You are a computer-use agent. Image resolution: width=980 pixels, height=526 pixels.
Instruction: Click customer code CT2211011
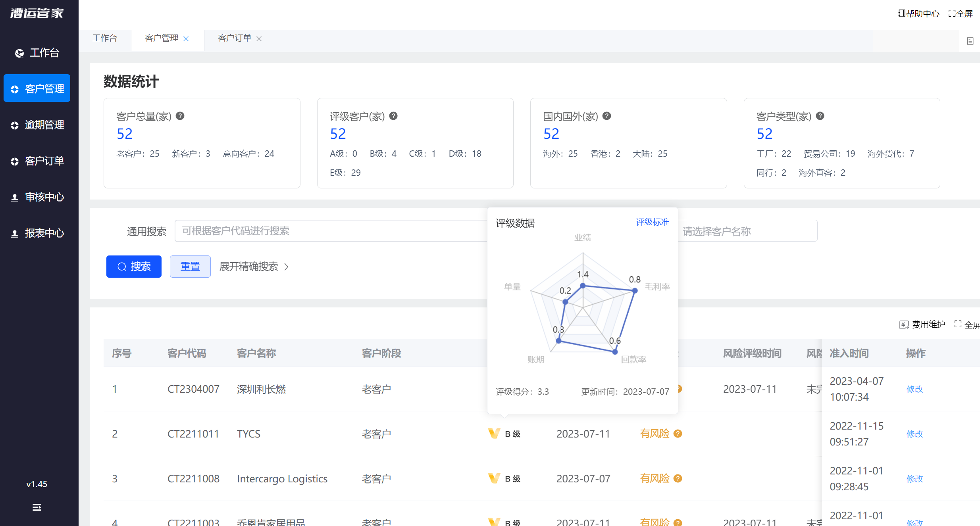pos(193,434)
